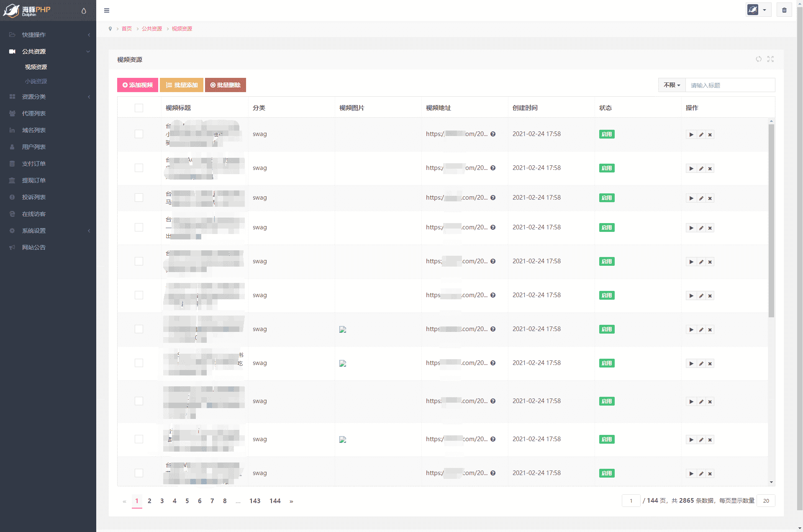
Task: Click the fullscreen expand icon in the panel header
Action: (x=770, y=59)
